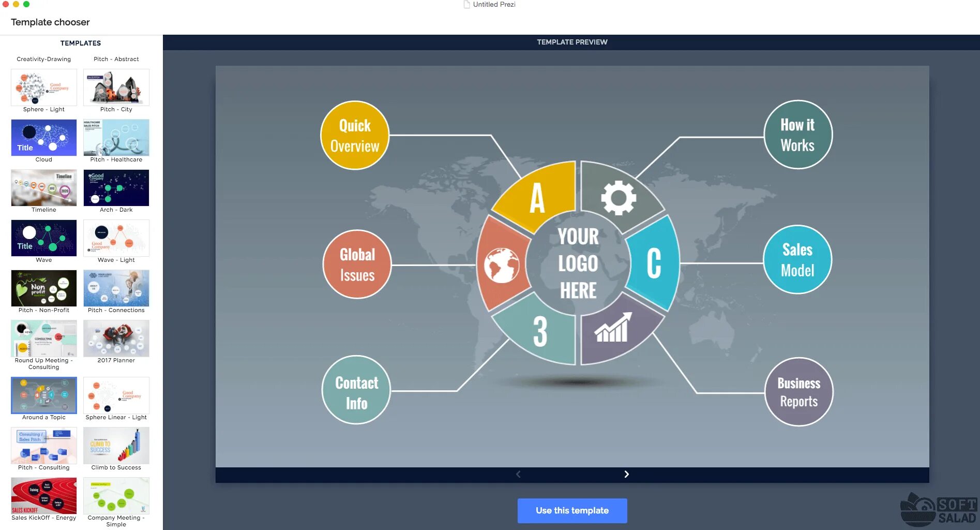
Task: Choose the Company Meeting - Simple template
Action: (116, 496)
